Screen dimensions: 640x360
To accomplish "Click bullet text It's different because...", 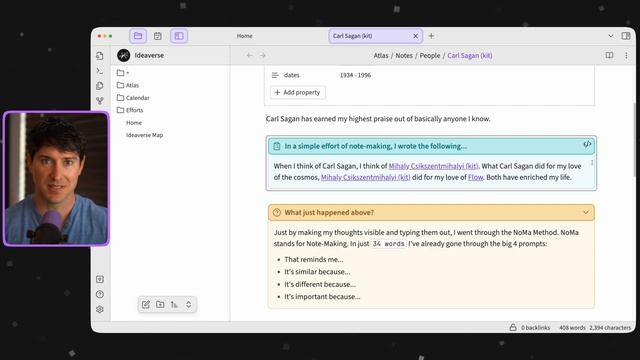I will (x=320, y=284).
